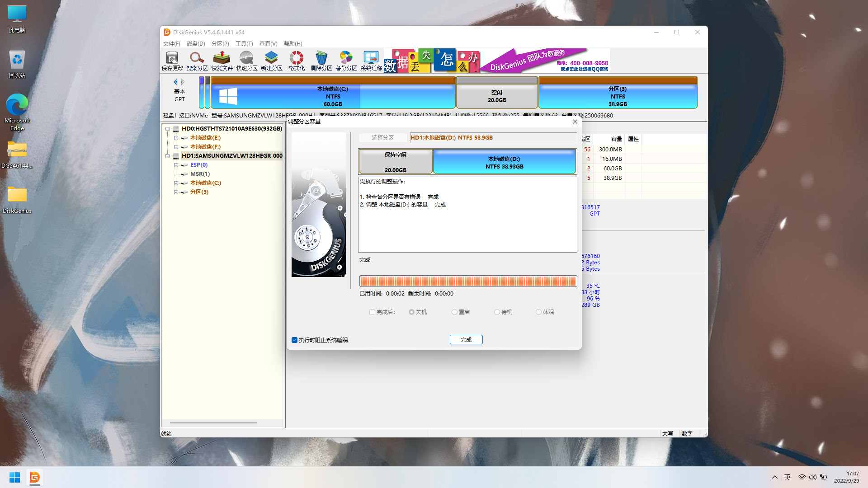Image resolution: width=868 pixels, height=488 pixels.
Task: Click the orange progress bar
Action: click(468, 282)
